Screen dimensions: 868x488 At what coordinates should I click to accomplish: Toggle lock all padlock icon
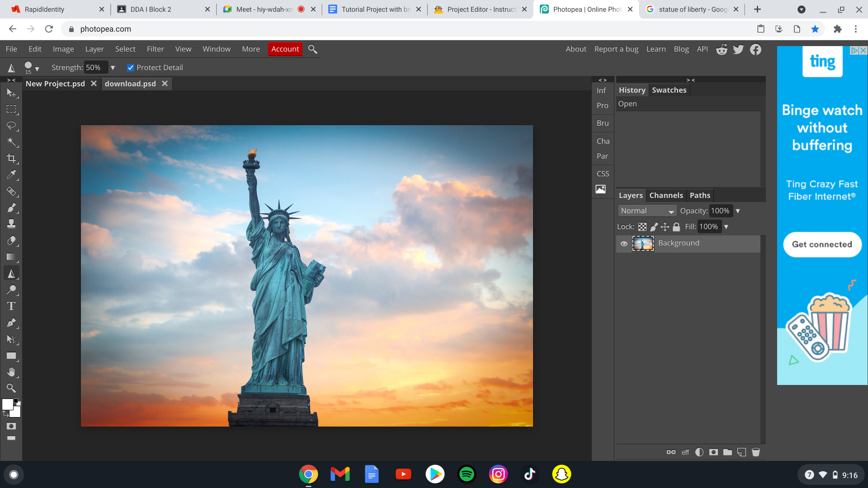point(676,227)
